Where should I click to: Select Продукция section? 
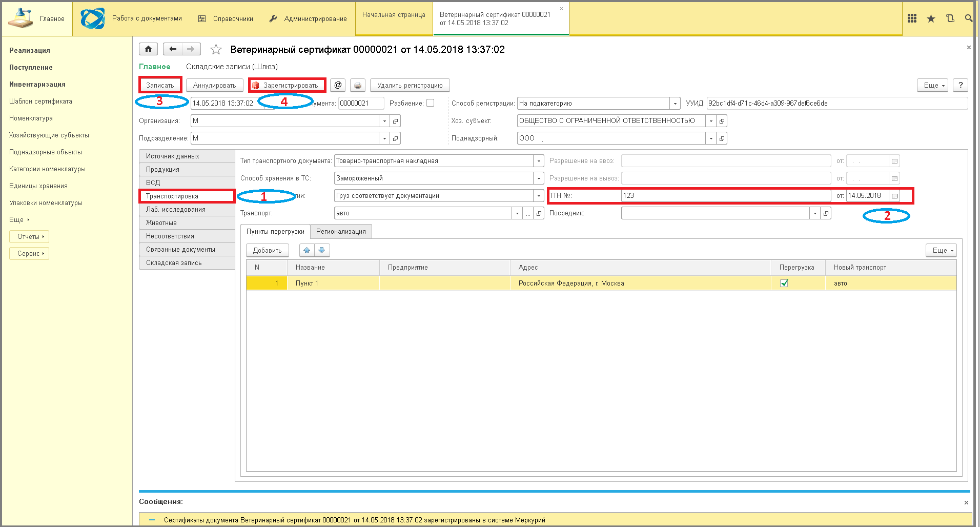coord(187,169)
